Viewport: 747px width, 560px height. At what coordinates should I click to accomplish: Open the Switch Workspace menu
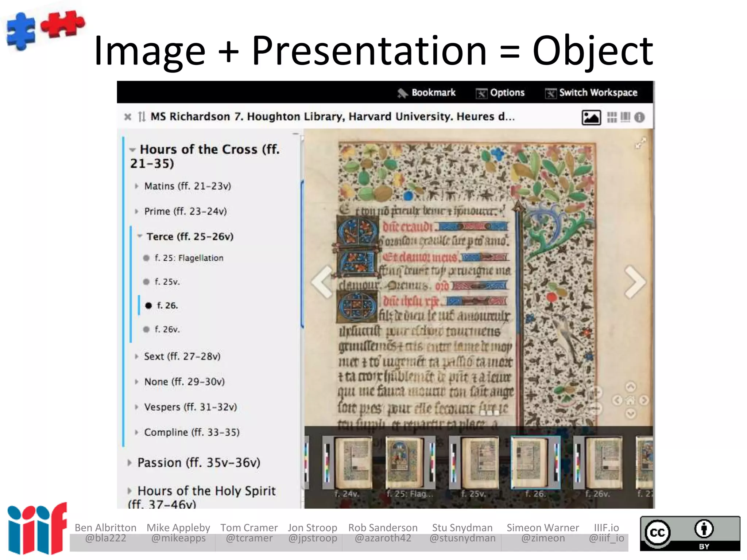(x=591, y=93)
